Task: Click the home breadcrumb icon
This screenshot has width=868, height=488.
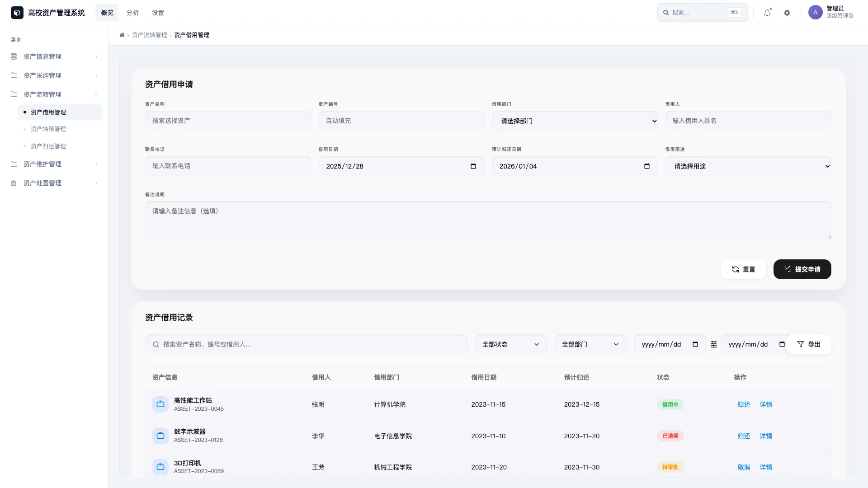Action: point(122,35)
